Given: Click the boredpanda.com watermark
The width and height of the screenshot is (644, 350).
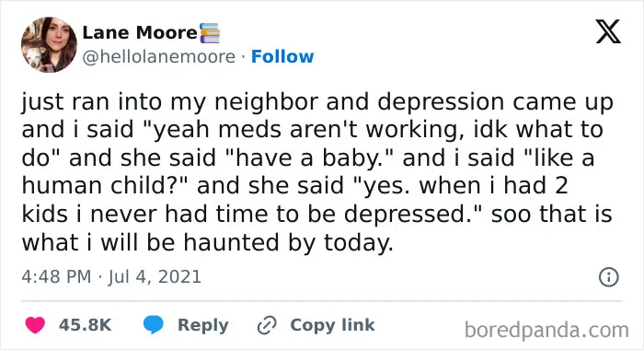Looking at the screenshot, I should tap(546, 330).
